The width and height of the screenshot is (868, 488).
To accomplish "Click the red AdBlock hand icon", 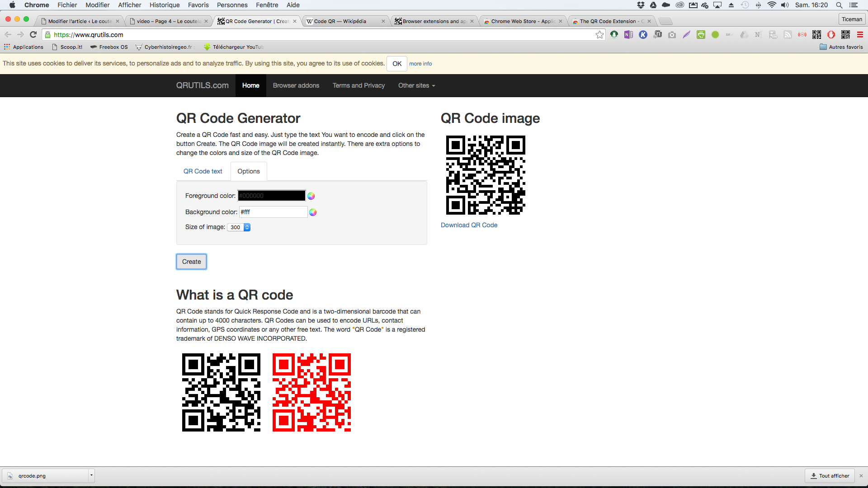I will coord(831,35).
